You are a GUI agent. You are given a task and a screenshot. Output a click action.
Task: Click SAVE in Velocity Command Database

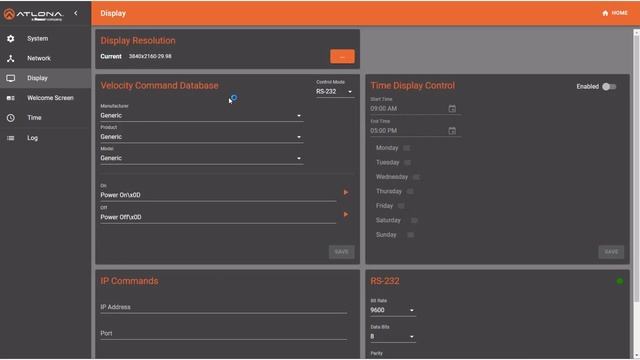(x=342, y=252)
